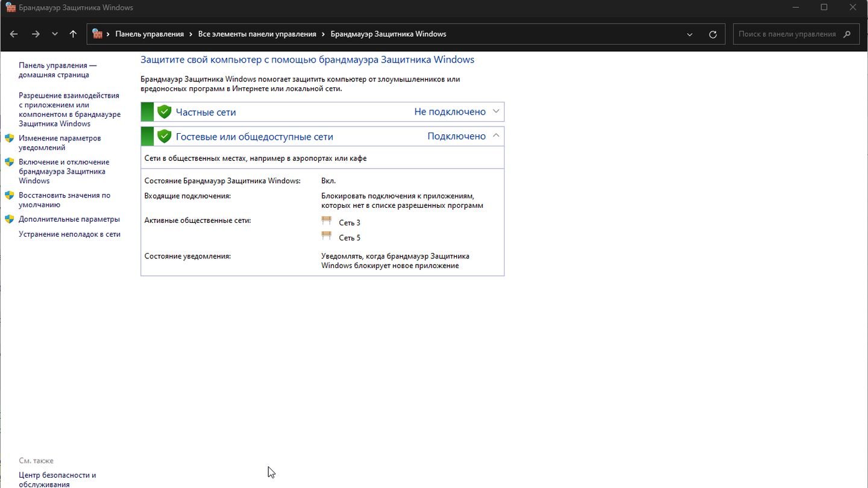The image size is (868, 488).
Task: Go up one level arrow
Action: click(x=73, y=34)
